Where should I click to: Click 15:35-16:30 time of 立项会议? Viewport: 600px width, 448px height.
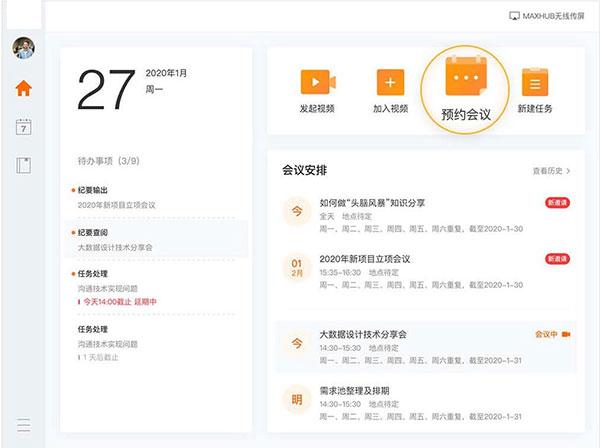point(340,272)
